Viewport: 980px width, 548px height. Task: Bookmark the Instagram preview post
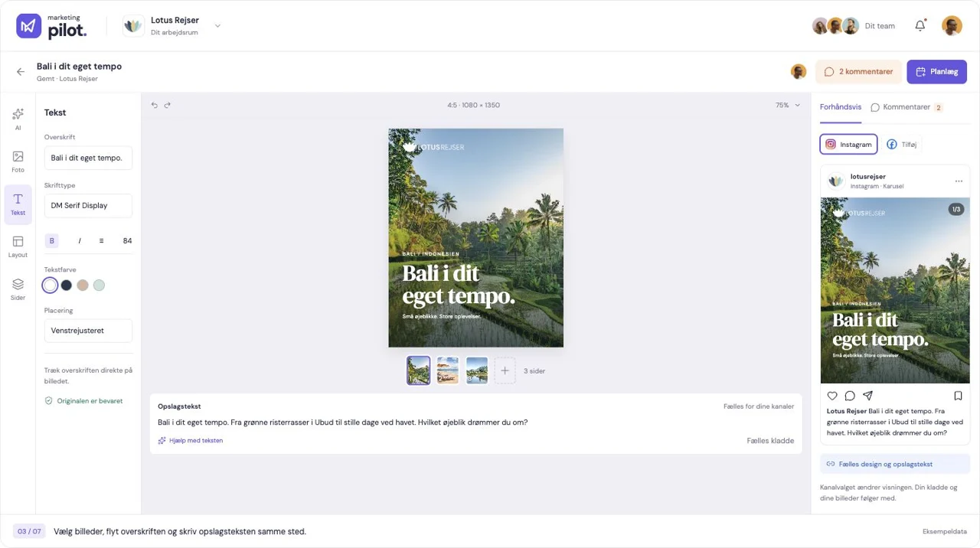tap(958, 396)
